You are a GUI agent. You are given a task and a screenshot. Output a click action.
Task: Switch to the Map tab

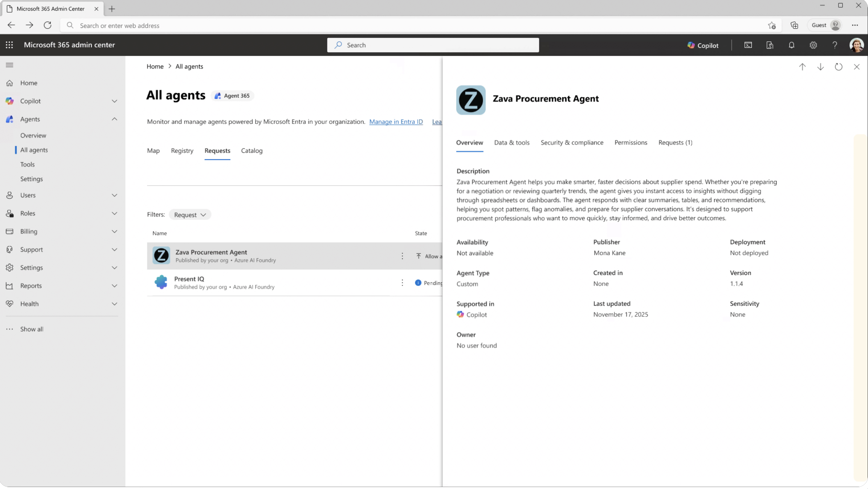153,151
